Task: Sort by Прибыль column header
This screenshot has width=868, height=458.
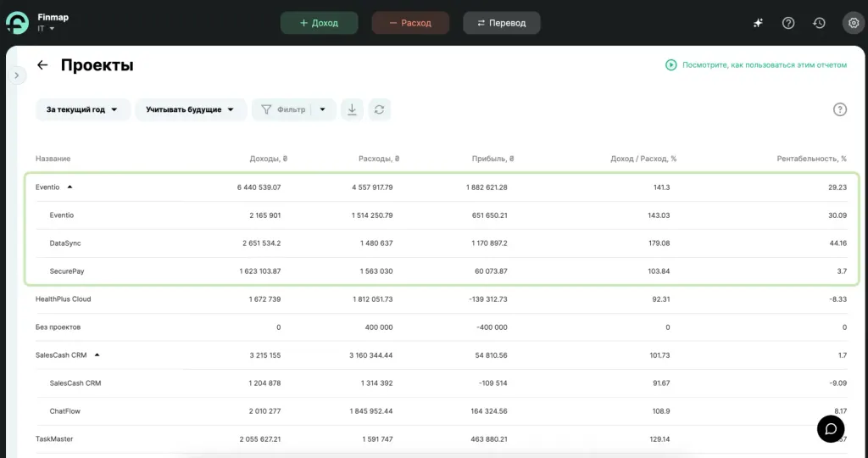Action: point(493,159)
